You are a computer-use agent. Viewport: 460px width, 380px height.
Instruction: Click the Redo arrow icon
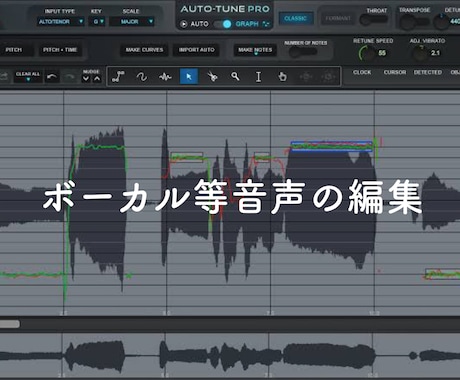(69, 77)
